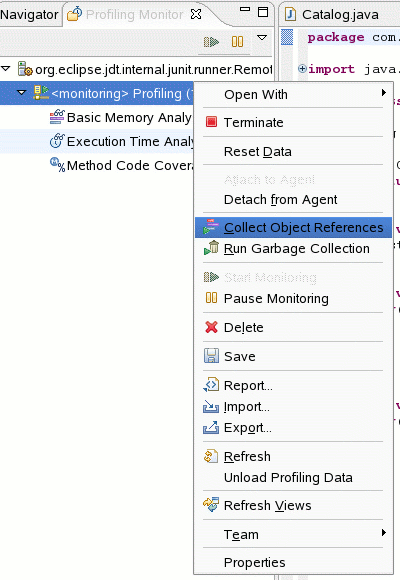Screen dimensions: 400x580
Task: Open the Report... menu entry
Action: 248,385
